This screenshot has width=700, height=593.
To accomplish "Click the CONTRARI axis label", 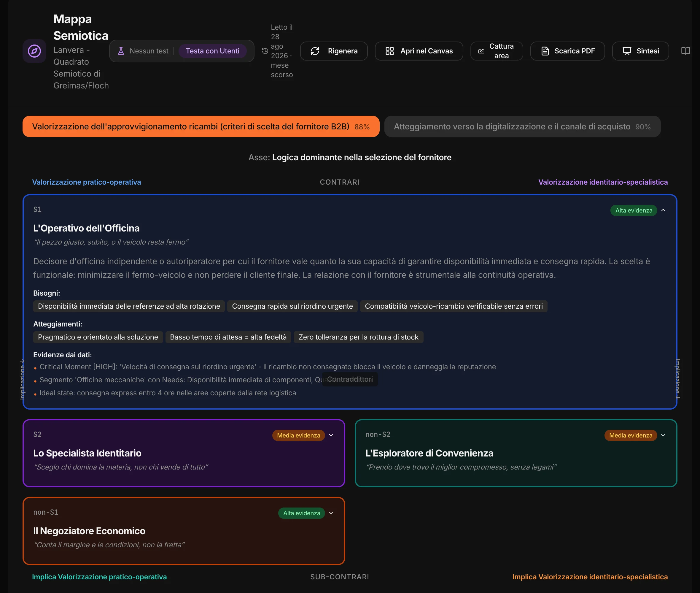I will [x=340, y=182].
